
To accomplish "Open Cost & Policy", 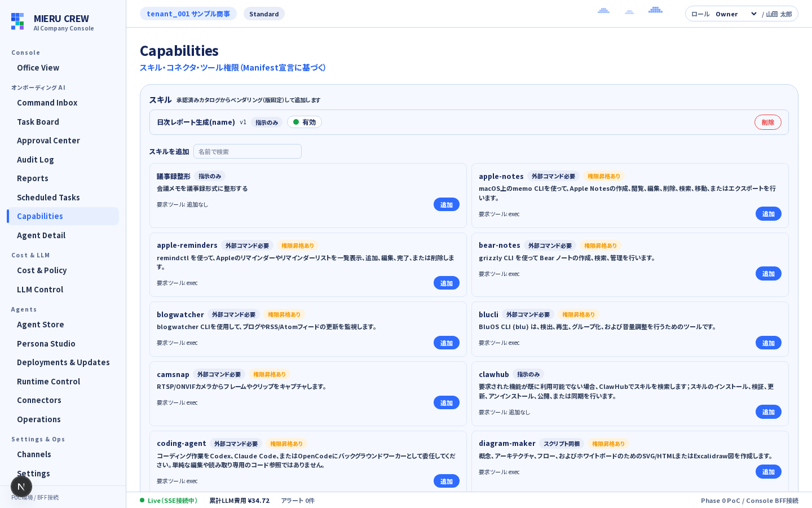I will (x=63, y=270).
